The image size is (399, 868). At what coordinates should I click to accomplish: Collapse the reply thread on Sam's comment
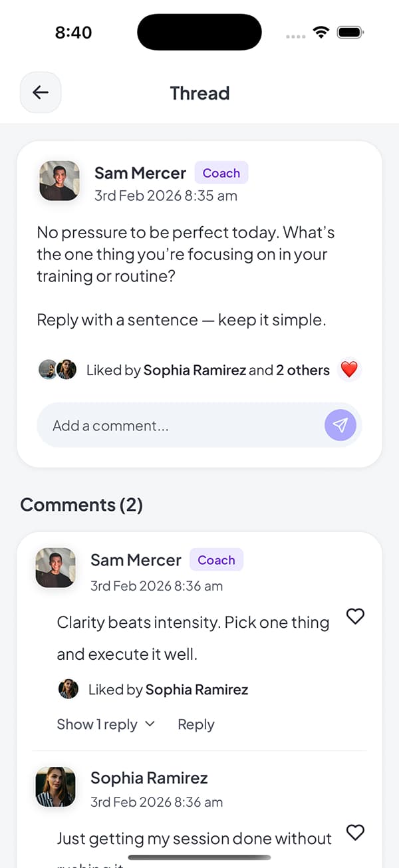[98, 724]
